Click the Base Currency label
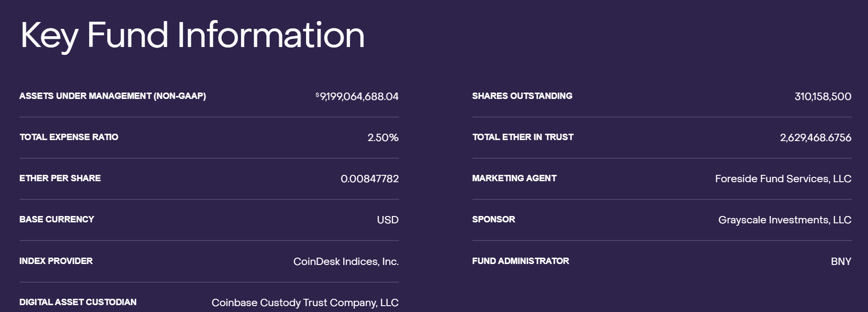The height and width of the screenshot is (312, 868). coord(57,219)
